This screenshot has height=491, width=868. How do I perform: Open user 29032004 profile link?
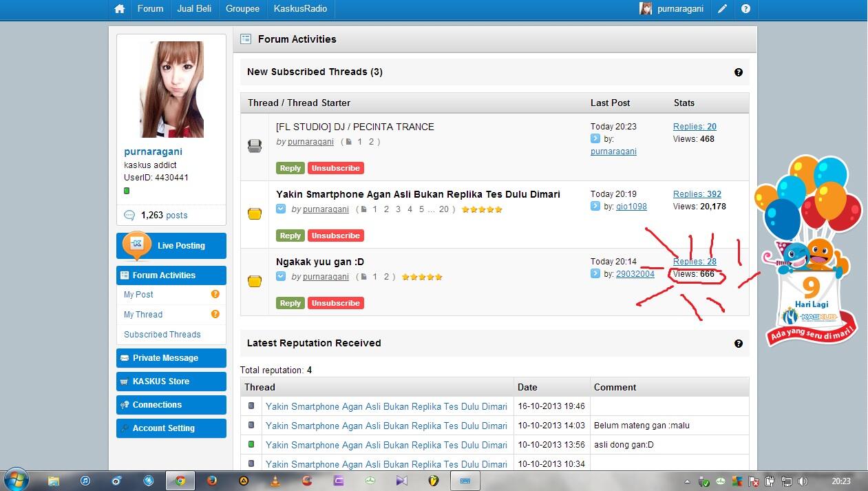tap(635, 274)
